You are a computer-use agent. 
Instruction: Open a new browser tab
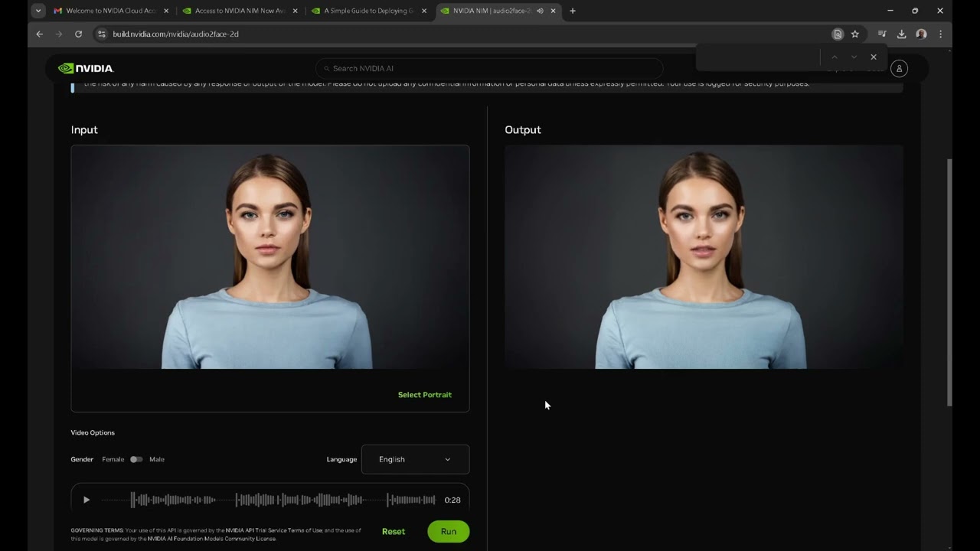(x=573, y=11)
